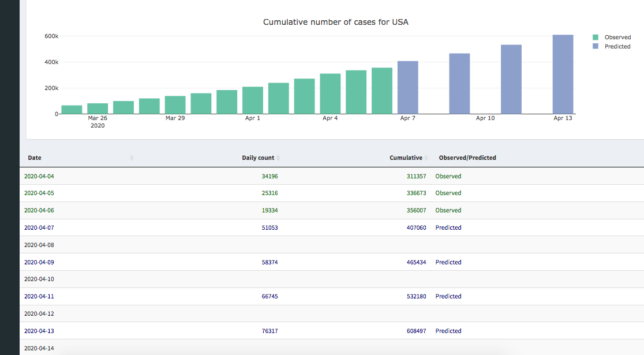Select the Observed/Predicted column header

tap(467, 158)
